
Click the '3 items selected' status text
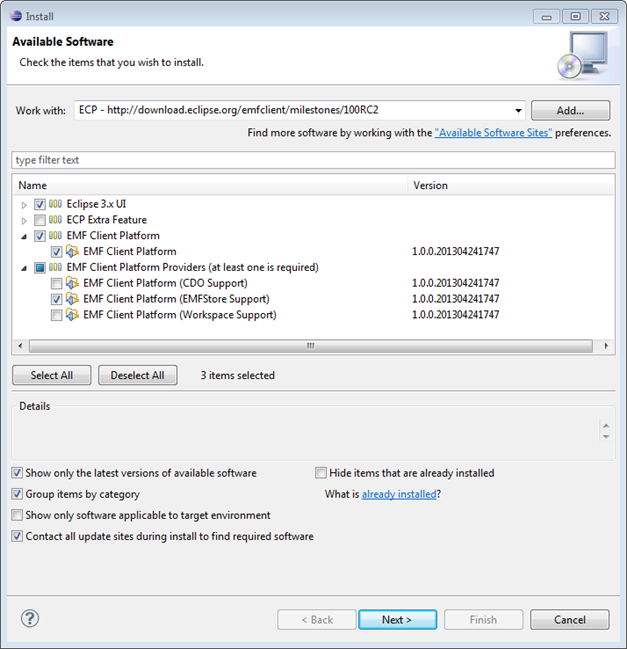click(x=238, y=375)
